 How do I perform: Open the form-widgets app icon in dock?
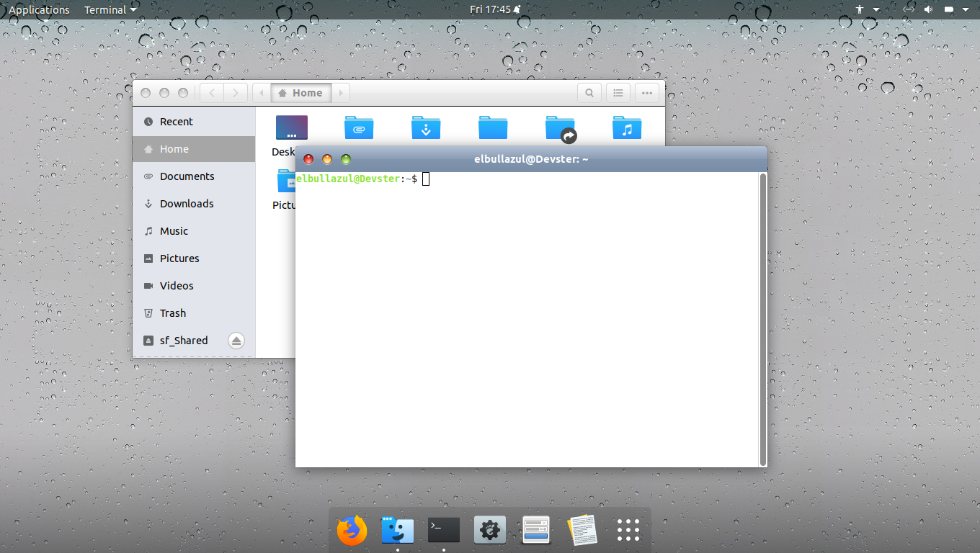click(536, 531)
